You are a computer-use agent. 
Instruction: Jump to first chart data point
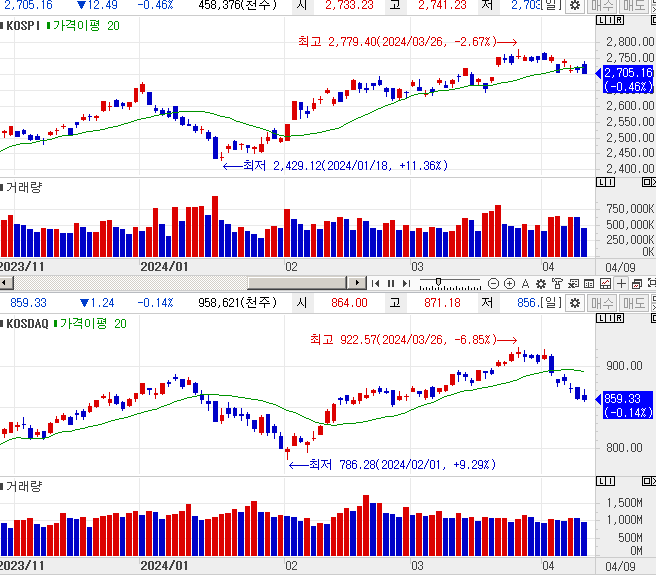point(375,283)
